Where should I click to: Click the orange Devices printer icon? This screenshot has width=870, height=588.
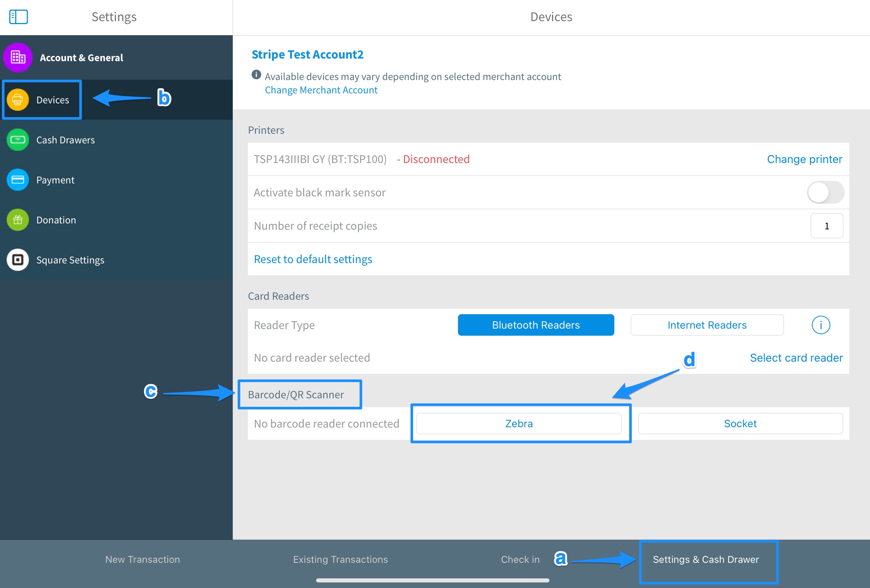tap(17, 100)
